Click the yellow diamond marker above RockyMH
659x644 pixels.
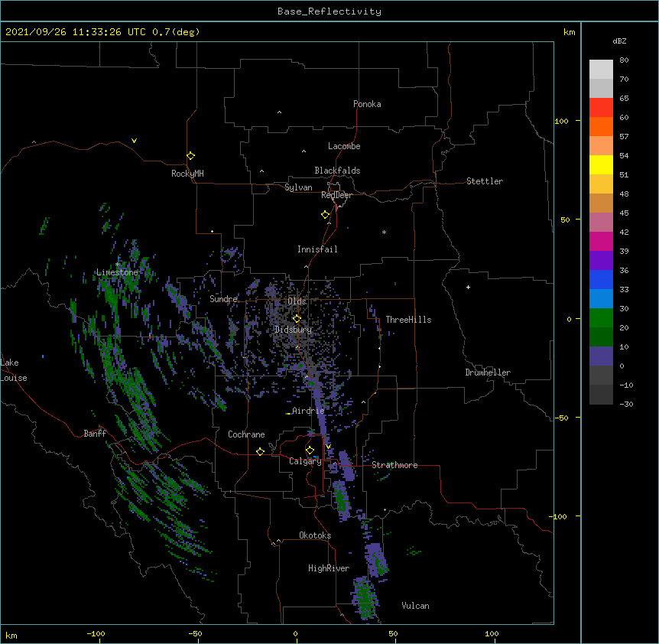(190, 156)
